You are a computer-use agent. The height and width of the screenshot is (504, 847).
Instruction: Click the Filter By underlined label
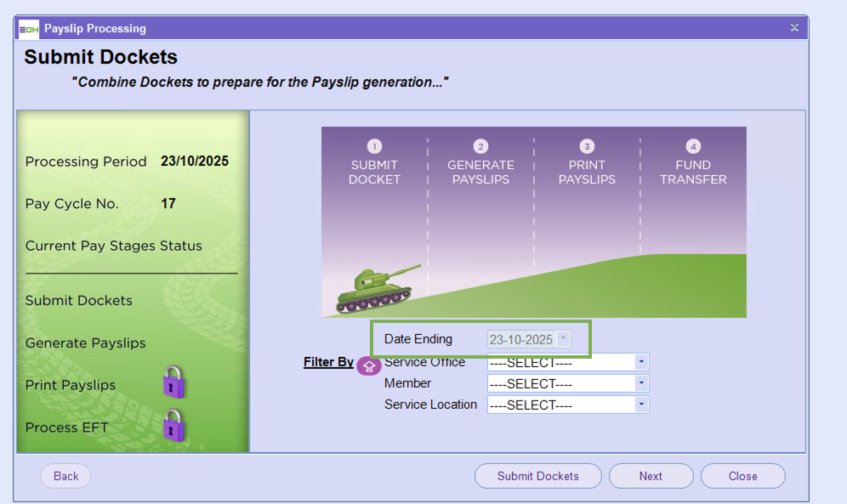(328, 362)
